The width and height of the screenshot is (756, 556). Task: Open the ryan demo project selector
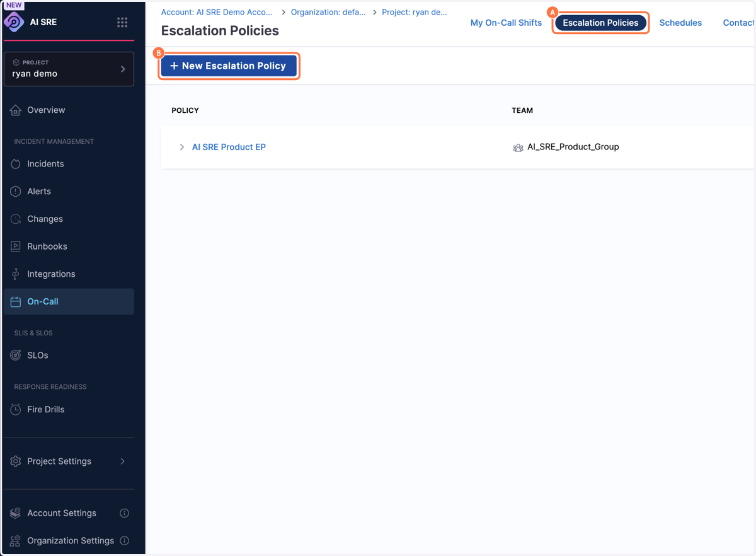pyautogui.click(x=69, y=69)
